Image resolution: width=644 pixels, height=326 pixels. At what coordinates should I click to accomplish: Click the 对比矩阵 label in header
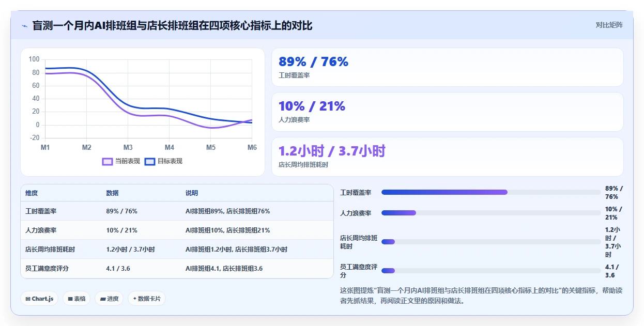[x=609, y=25]
